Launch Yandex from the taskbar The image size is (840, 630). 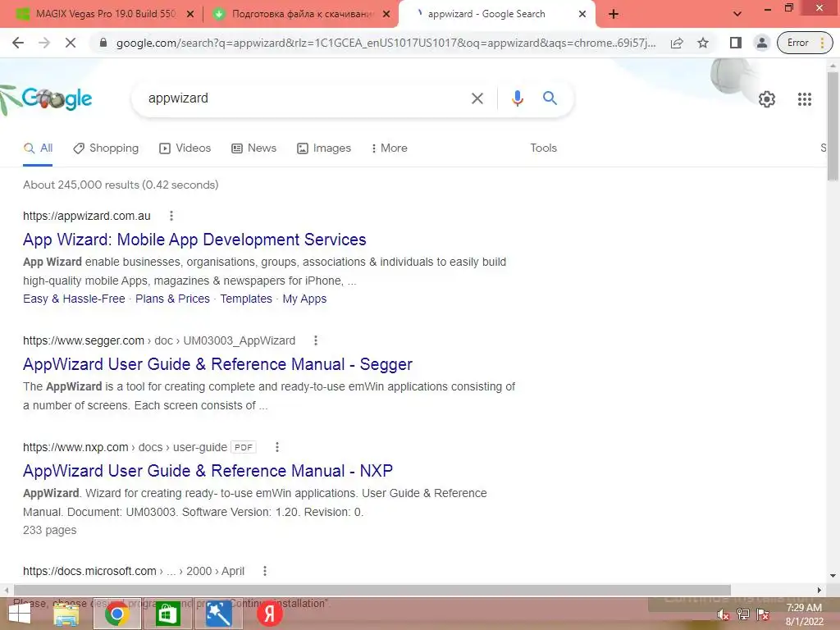click(269, 614)
